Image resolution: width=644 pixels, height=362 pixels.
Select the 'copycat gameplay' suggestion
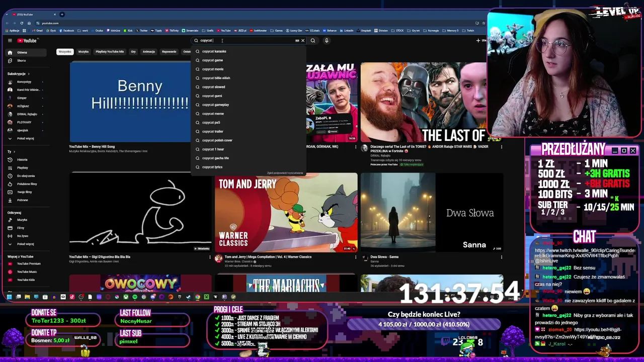pyautogui.click(x=249, y=105)
